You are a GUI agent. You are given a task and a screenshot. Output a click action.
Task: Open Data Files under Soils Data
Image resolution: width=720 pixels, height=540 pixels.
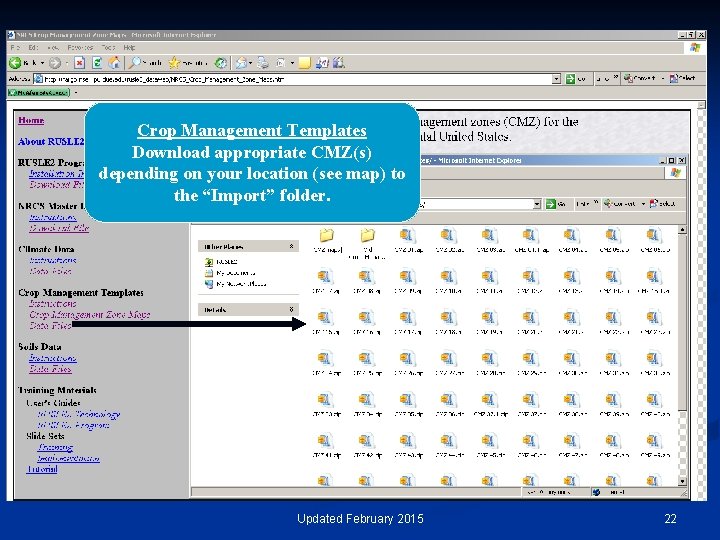[x=50, y=369]
